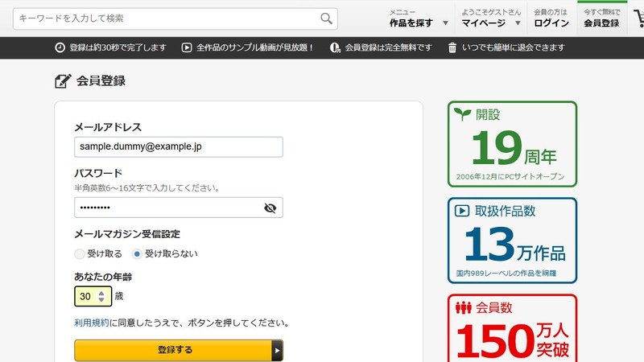Image resolution: width=644 pixels, height=362 pixels.
Task: Expand the マイページ dropdown
Action: click(518, 23)
